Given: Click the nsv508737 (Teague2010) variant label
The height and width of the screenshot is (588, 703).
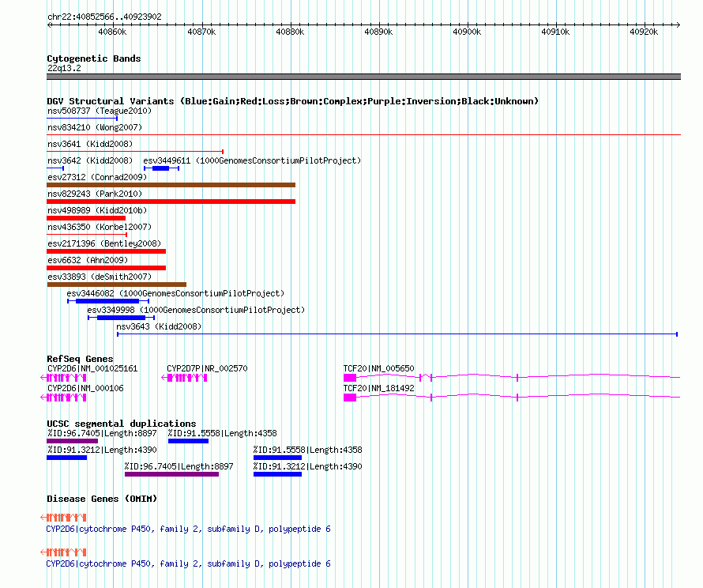Looking at the screenshot, I should (x=100, y=111).
